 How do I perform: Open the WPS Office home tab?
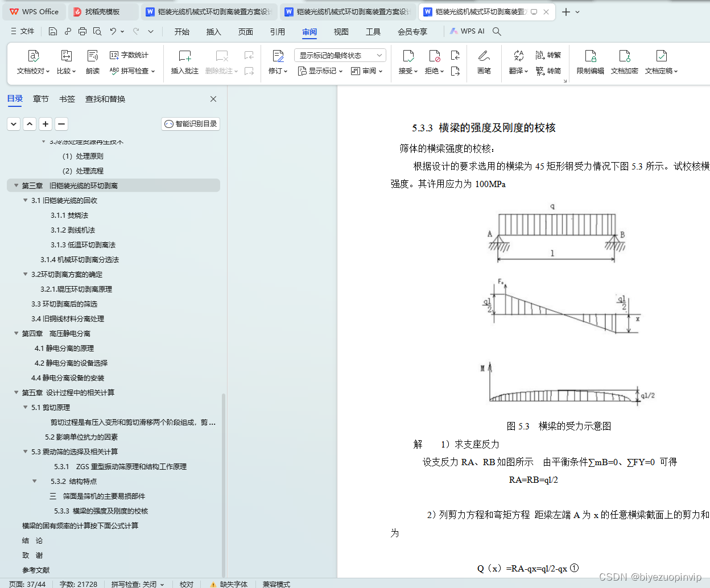[34, 11]
